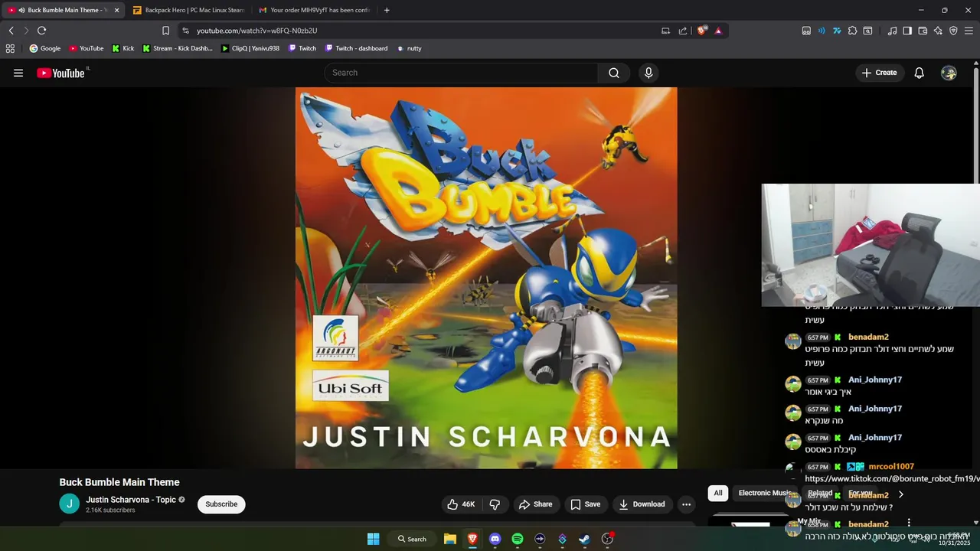Select the Electronic Music filter chip
The height and width of the screenshot is (551, 980).
(x=765, y=493)
